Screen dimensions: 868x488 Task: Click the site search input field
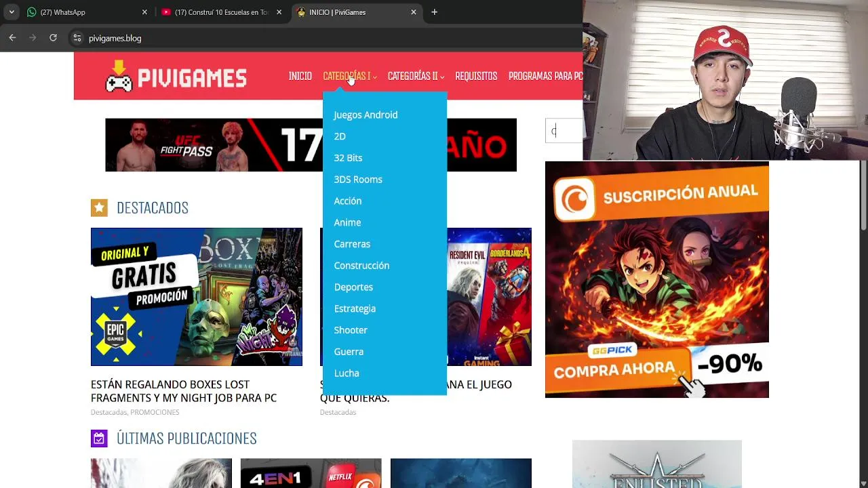564,131
